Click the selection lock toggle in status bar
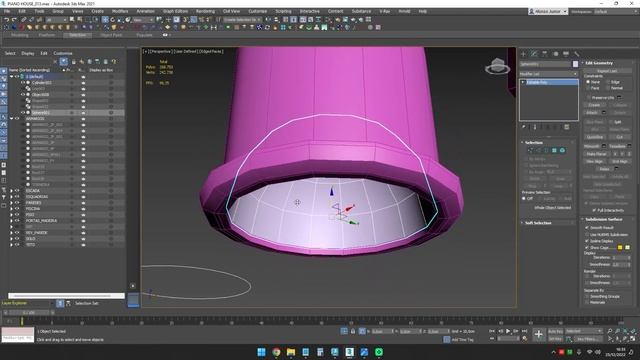This screenshot has width=640, height=360. (353, 331)
